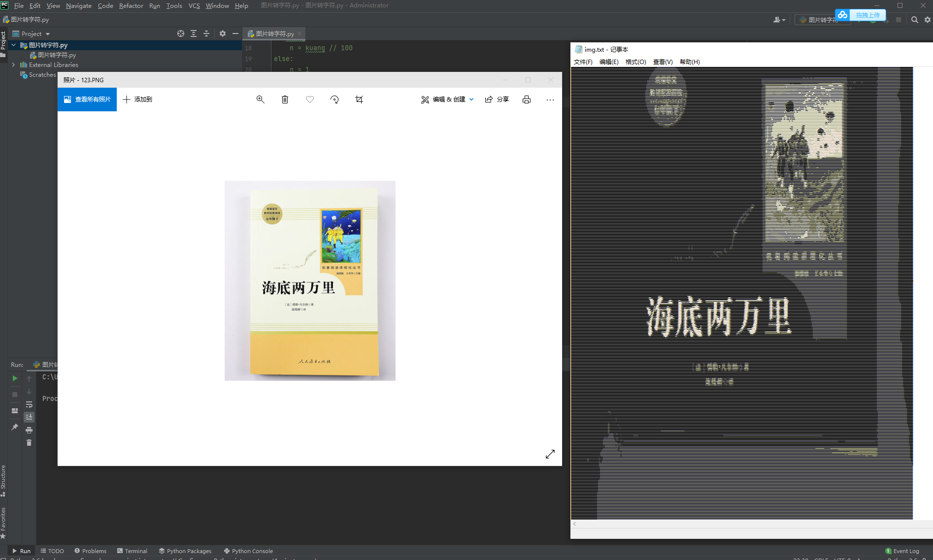Open the Structure side tool tab
The width and height of the screenshot is (933, 560).
pyautogui.click(x=3, y=480)
